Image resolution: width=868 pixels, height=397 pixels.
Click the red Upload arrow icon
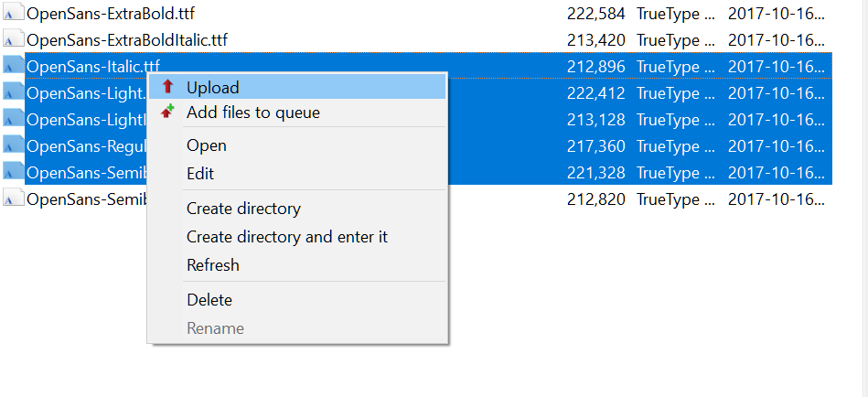pos(167,87)
